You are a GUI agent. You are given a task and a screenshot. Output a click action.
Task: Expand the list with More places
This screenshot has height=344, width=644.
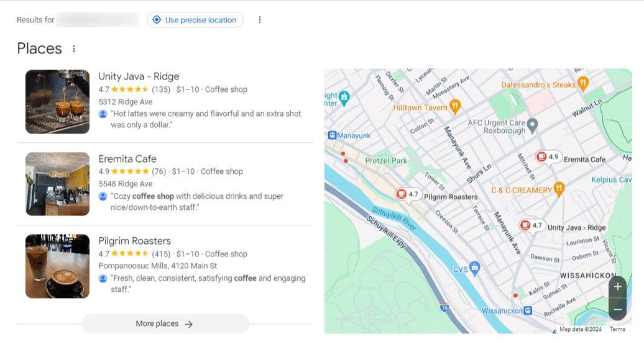point(165,324)
